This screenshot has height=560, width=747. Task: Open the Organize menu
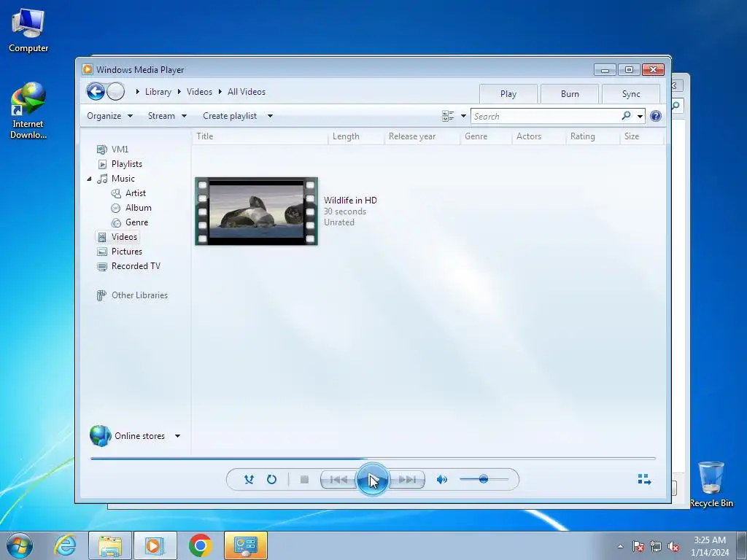109,116
